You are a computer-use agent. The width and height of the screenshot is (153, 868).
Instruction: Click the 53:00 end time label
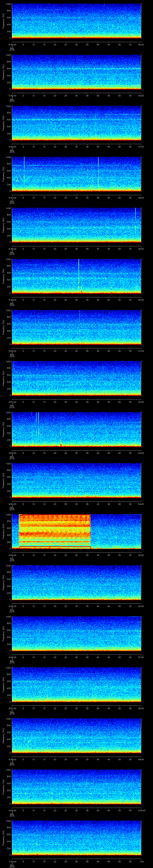coord(141,453)
